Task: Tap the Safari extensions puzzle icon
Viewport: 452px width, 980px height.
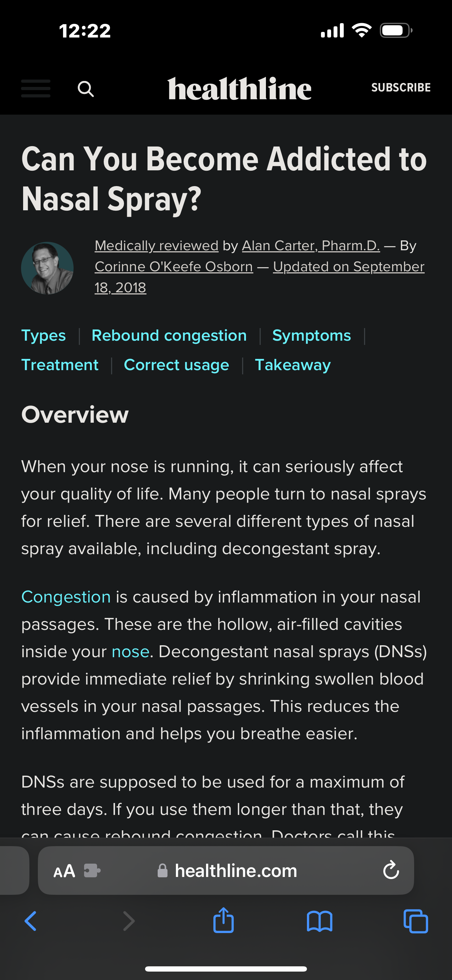Action: coord(92,870)
